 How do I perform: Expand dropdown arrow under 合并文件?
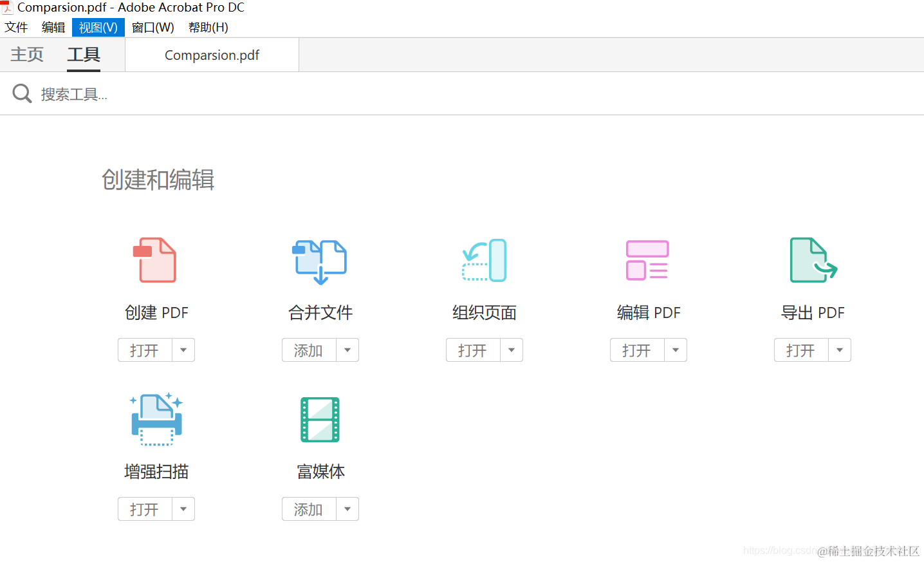click(x=347, y=350)
